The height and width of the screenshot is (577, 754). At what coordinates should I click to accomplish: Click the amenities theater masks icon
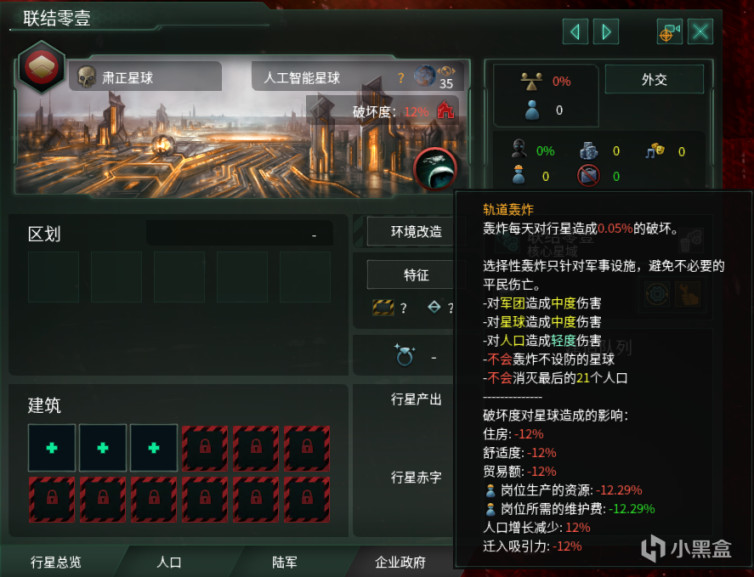pos(654,151)
